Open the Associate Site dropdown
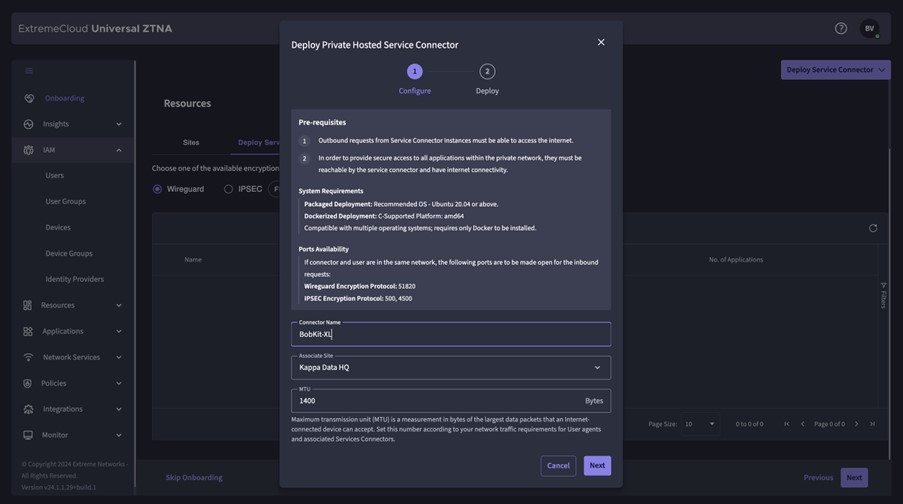903x504 pixels. coord(450,367)
